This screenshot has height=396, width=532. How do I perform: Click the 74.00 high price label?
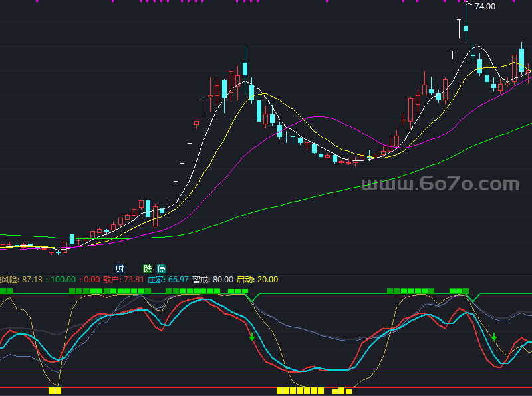click(x=485, y=7)
